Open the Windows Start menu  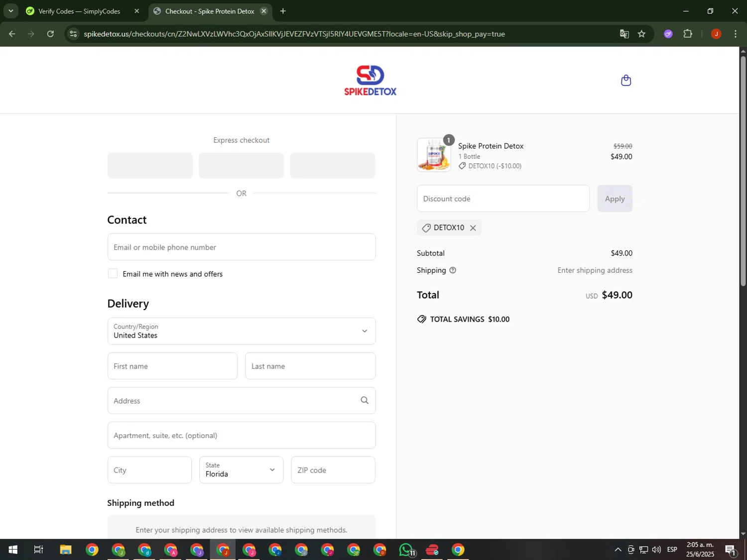13,550
